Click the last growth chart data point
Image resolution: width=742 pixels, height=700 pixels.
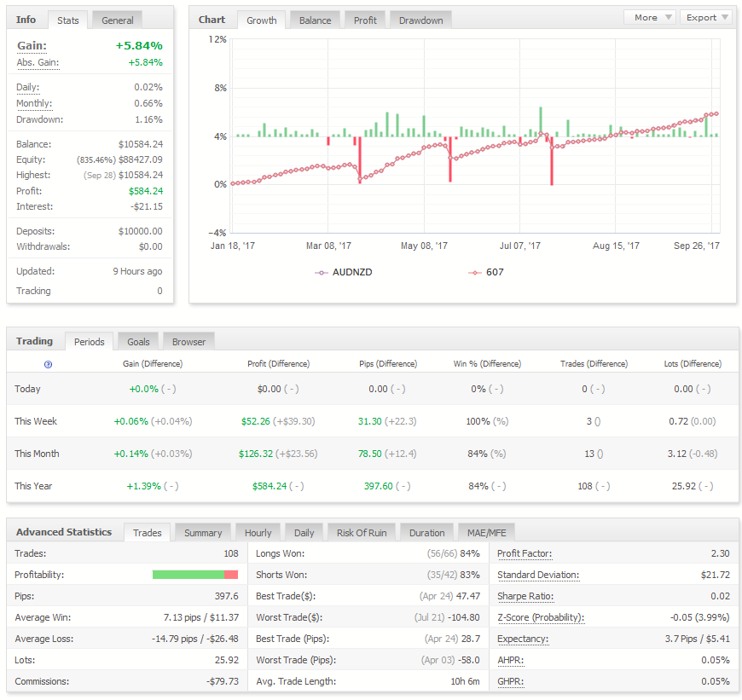point(716,113)
